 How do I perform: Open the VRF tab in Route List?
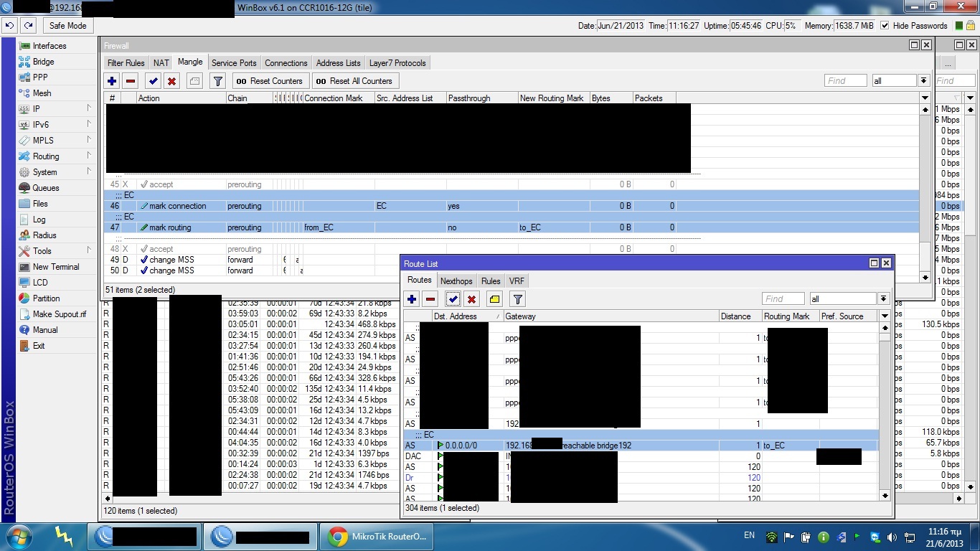coord(517,281)
